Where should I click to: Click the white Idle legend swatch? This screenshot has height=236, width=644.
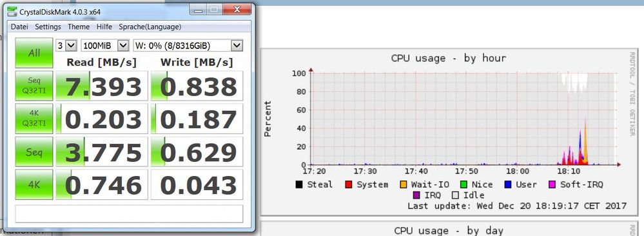456,195
